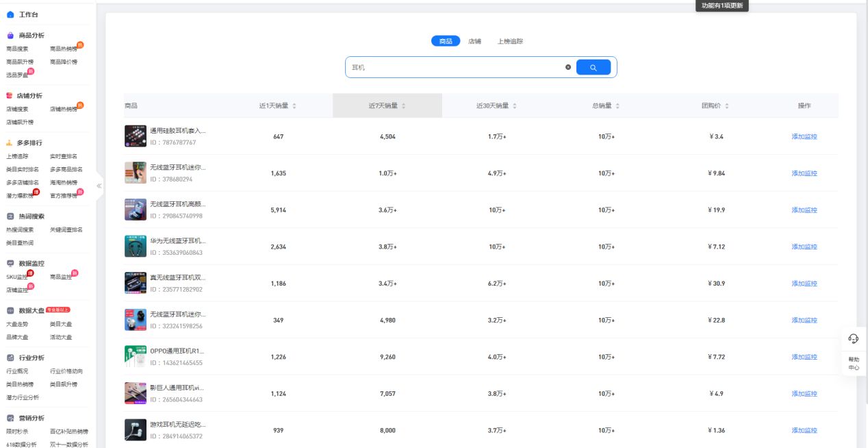Click the 数据监控 monitor icon
Screen dimensions: 868x448
point(10,263)
